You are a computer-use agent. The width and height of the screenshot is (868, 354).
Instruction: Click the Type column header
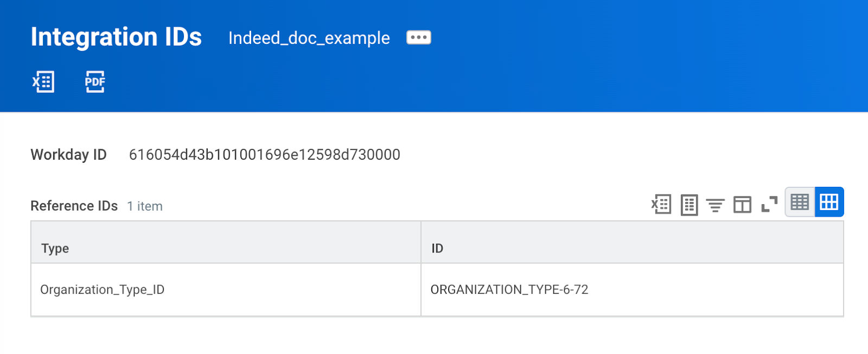click(x=226, y=243)
